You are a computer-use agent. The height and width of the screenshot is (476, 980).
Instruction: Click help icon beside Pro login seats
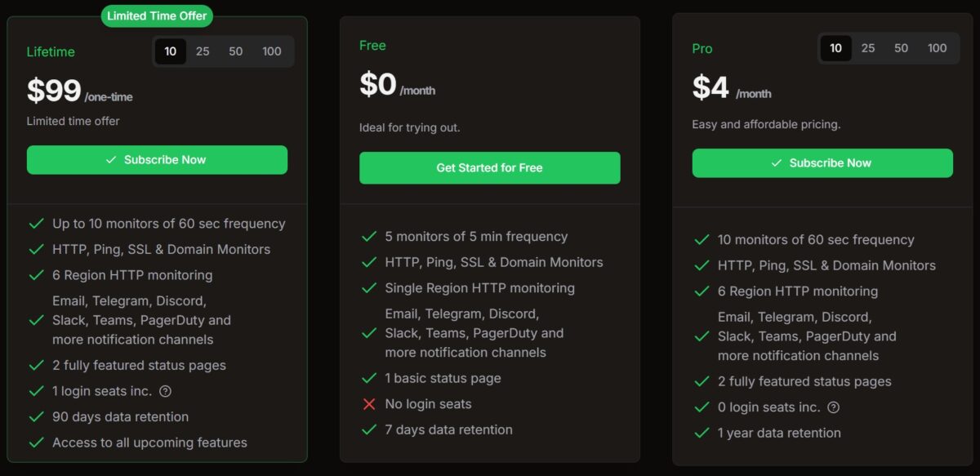tap(833, 407)
